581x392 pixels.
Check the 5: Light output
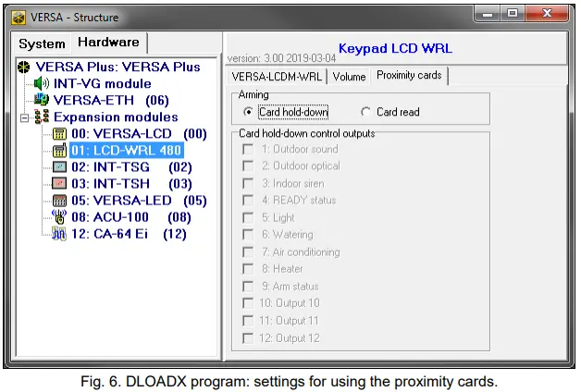(x=248, y=217)
